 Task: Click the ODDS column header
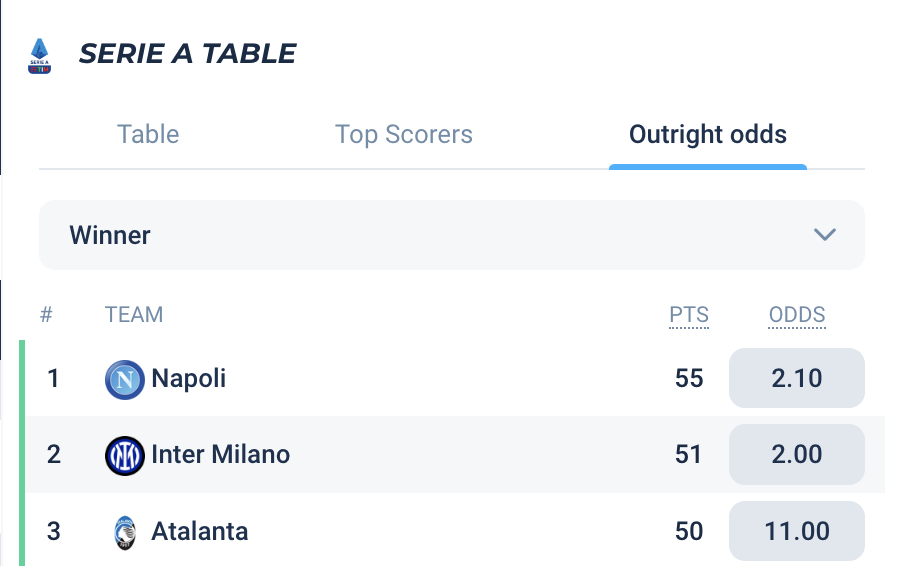pyautogui.click(x=797, y=315)
